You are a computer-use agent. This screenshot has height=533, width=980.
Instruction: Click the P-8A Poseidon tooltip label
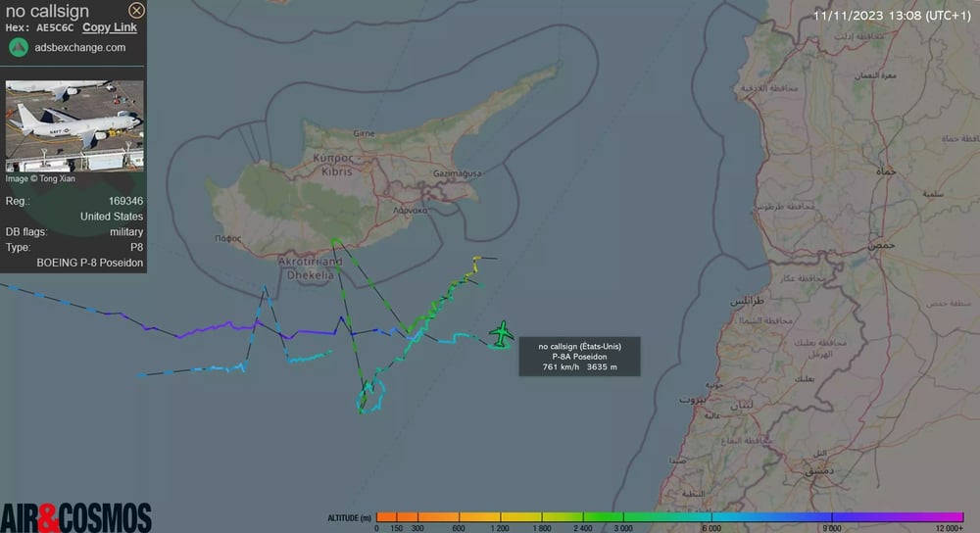pyautogui.click(x=579, y=357)
